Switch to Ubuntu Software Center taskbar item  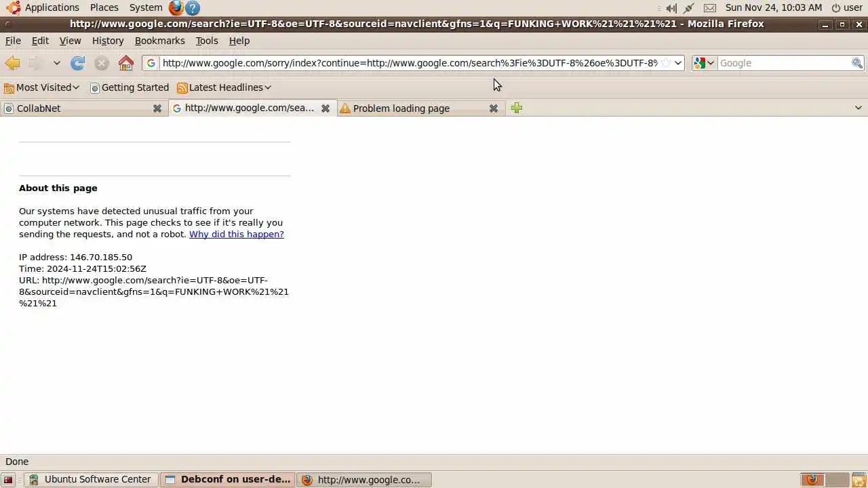92,480
